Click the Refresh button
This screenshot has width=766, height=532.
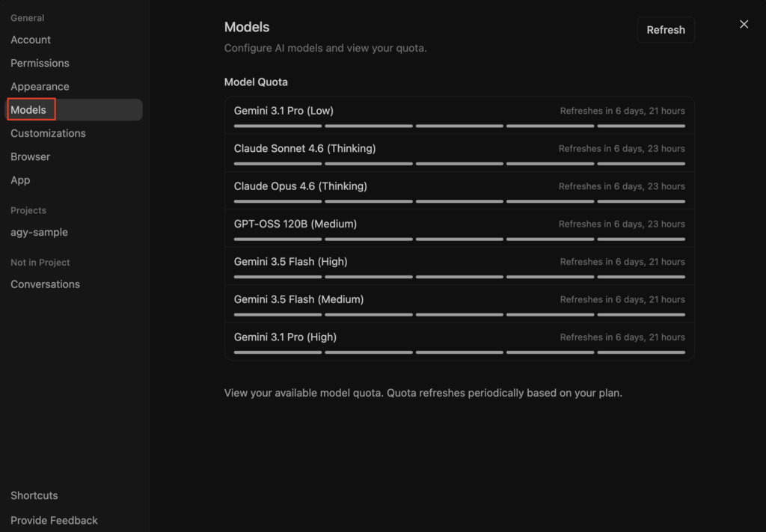point(665,30)
